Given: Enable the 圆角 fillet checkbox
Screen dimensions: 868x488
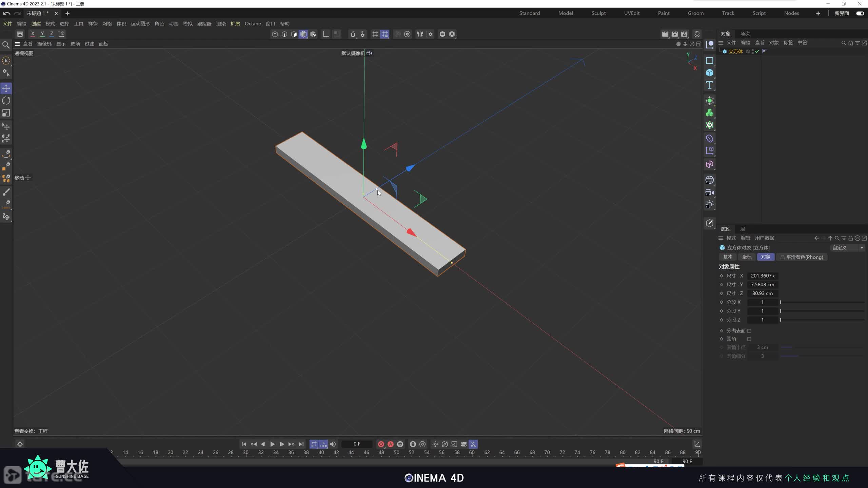Looking at the screenshot, I should coord(749,339).
